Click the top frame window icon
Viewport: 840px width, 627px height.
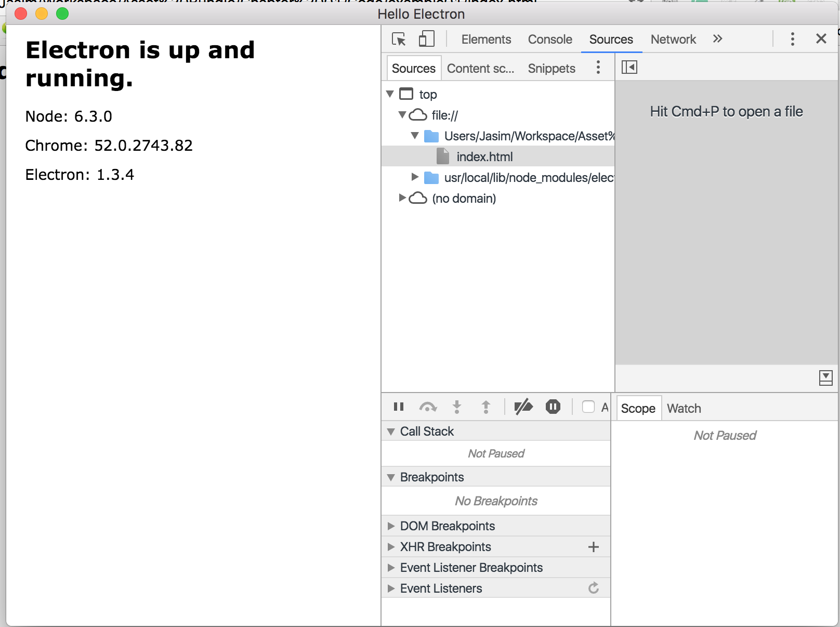pyautogui.click(x=406, y=94)
